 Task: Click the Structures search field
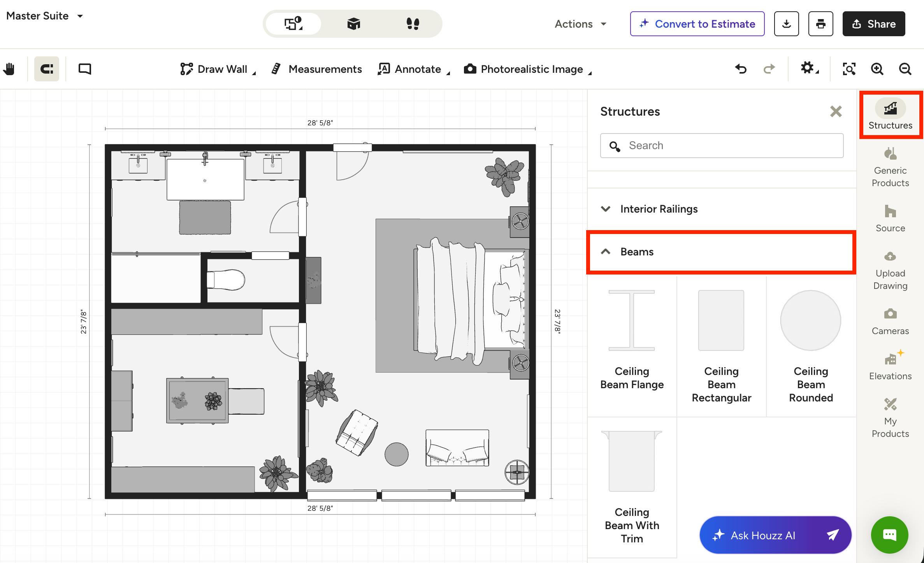coord(722,146)
